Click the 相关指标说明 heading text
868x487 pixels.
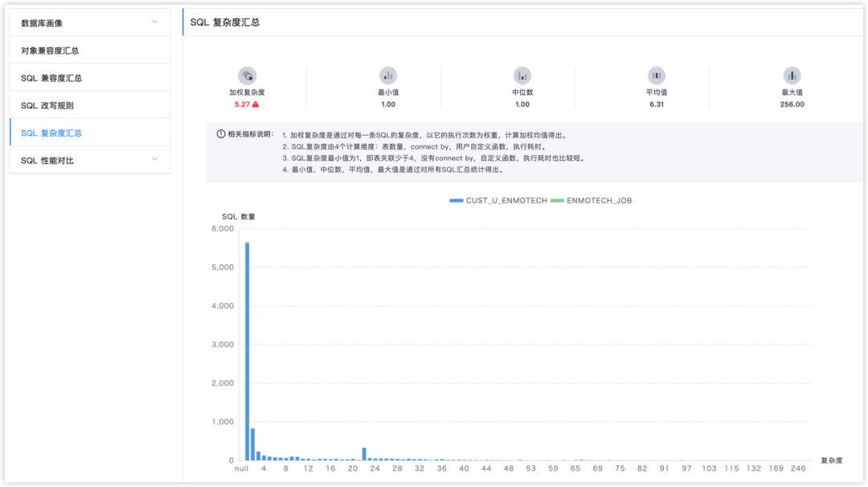pyautogui.click(x=251, y=134)
